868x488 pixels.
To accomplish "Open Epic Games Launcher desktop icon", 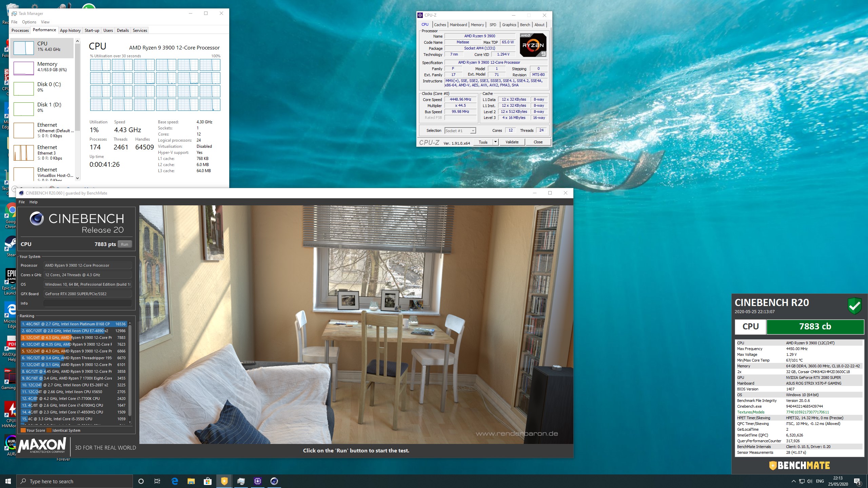I will click(11, 282).
